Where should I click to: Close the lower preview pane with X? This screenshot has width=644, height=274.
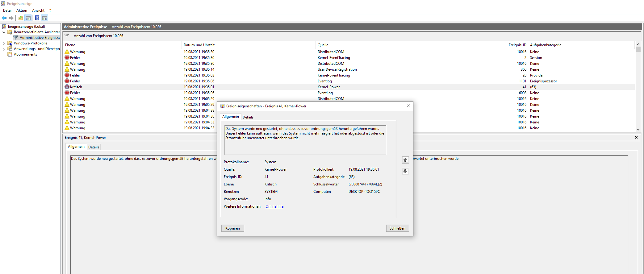pos(636,137)
